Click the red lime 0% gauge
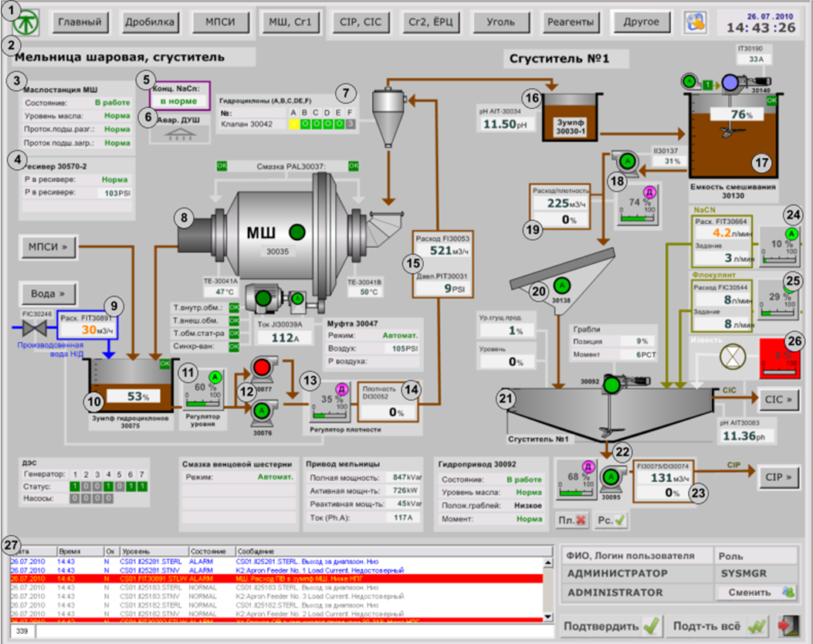The width and height of the screenshot is (813, 644). 779,359
